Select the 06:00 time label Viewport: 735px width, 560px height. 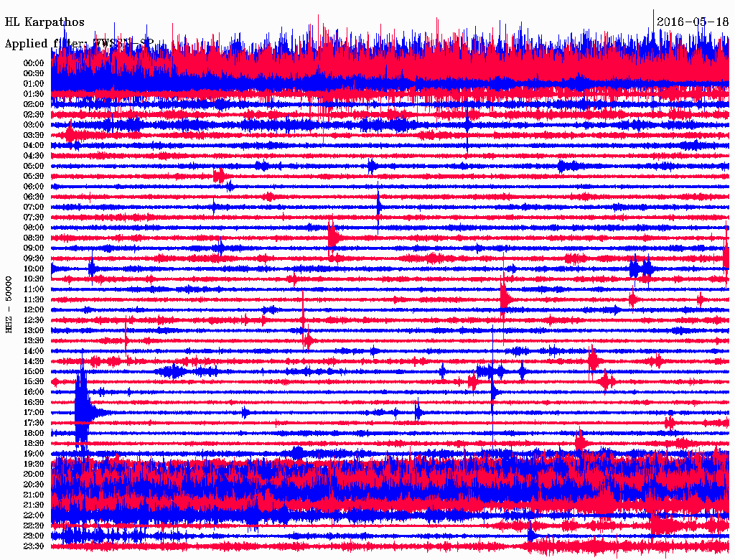point(33,186)
